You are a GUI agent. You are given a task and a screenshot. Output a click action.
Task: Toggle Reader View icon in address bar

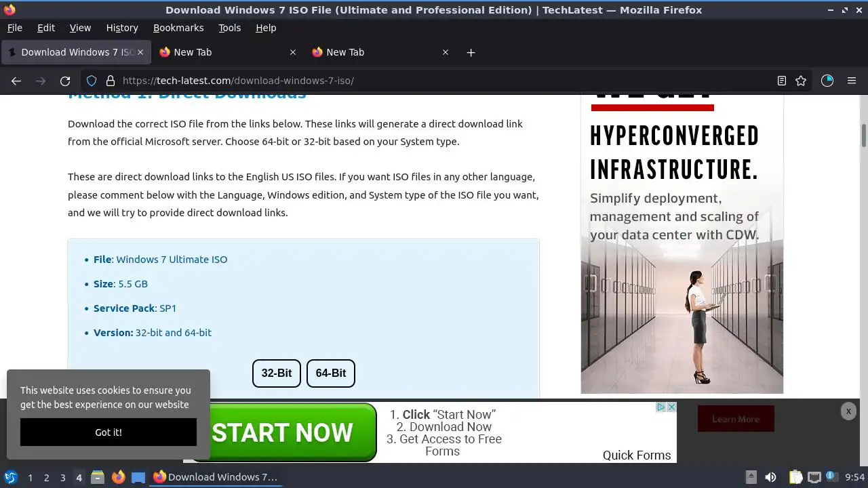pyautogui.click(x=782, y=81)
